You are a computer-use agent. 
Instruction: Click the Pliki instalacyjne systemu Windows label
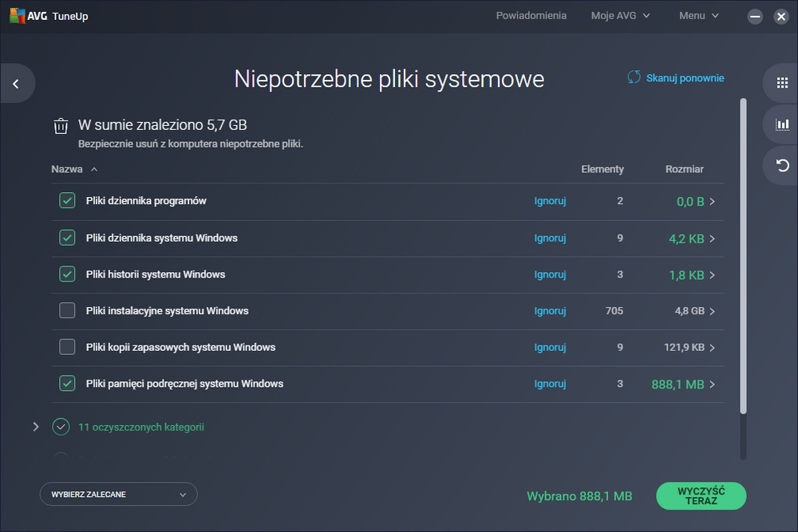(x=167, y=311)
